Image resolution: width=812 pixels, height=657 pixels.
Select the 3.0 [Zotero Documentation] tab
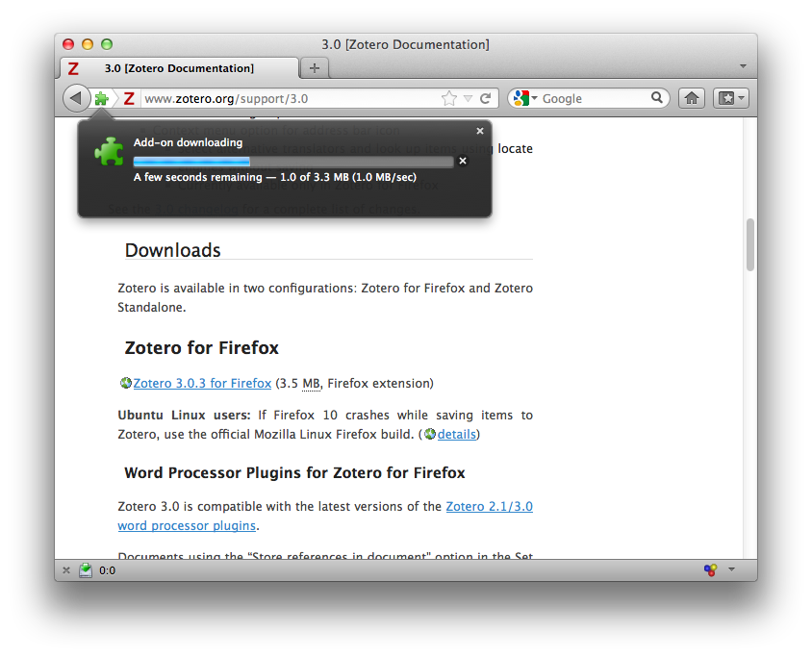pos(179,68)
